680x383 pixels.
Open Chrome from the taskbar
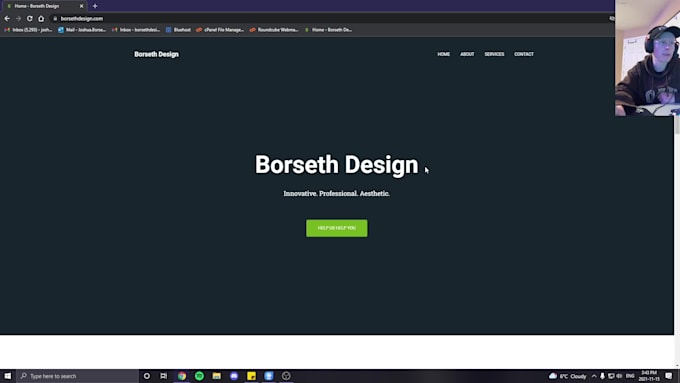click(182, 376)
